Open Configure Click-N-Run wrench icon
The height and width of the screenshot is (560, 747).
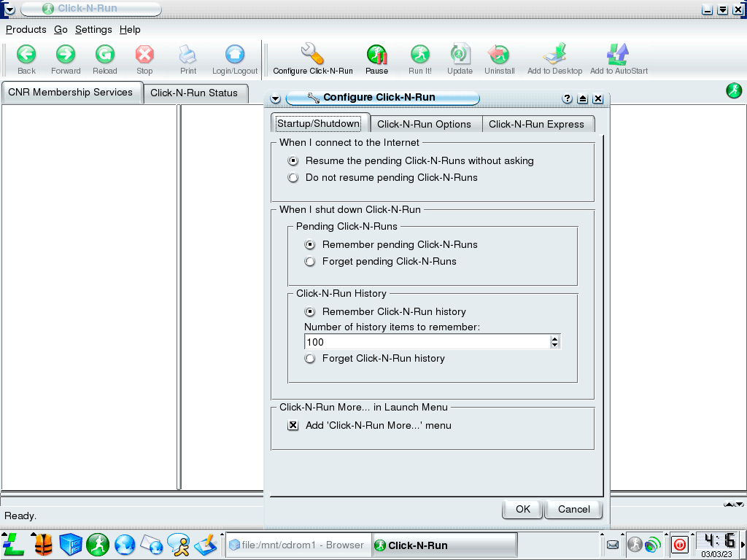point(312,53)
